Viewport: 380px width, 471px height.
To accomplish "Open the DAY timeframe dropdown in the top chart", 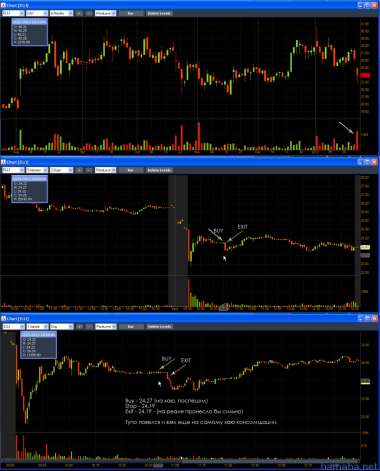I will click(37, 13).
